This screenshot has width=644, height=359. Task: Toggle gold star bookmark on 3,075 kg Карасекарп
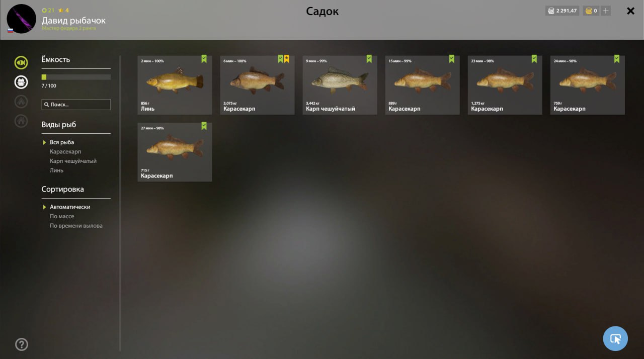(x=286, y=59)
